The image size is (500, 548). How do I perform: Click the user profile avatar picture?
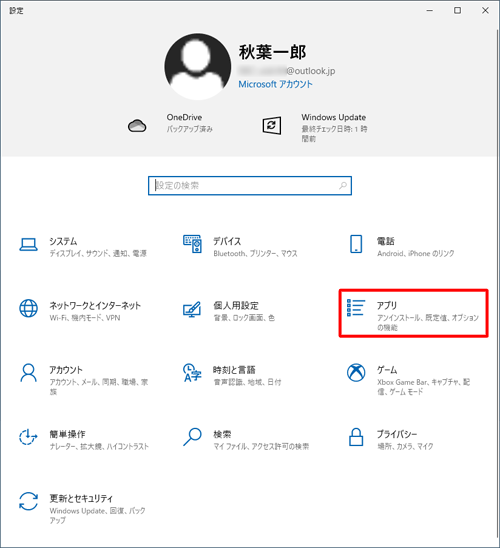198,66
